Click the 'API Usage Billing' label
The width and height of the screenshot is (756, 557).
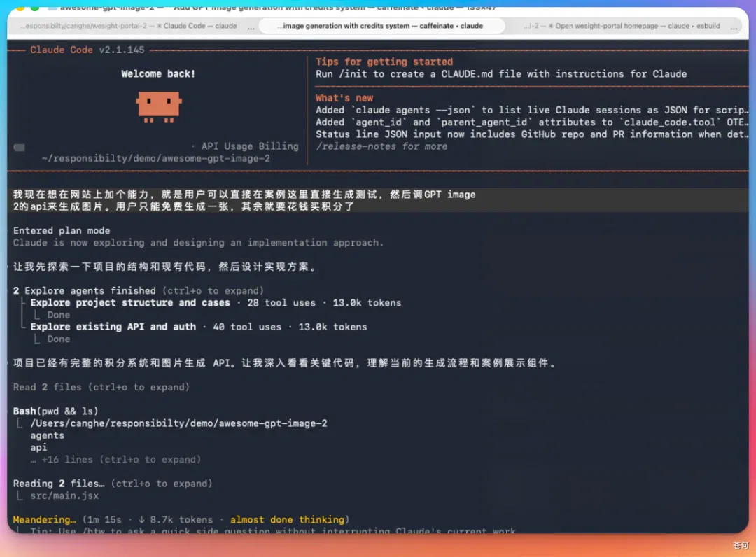(250, 146)
